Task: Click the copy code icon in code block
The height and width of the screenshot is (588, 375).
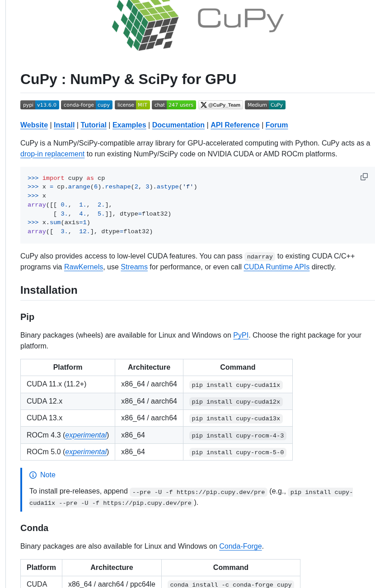Action: tap(364, 177)
